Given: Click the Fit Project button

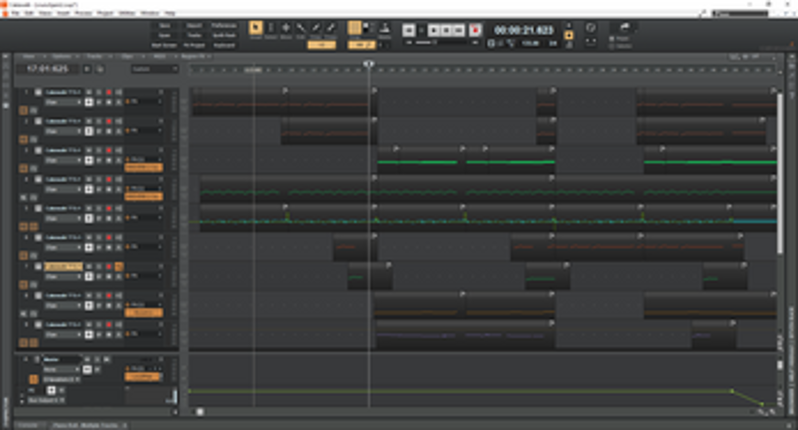Looking at the screenshot, I should pyautogui.click(x=194, y=45).
